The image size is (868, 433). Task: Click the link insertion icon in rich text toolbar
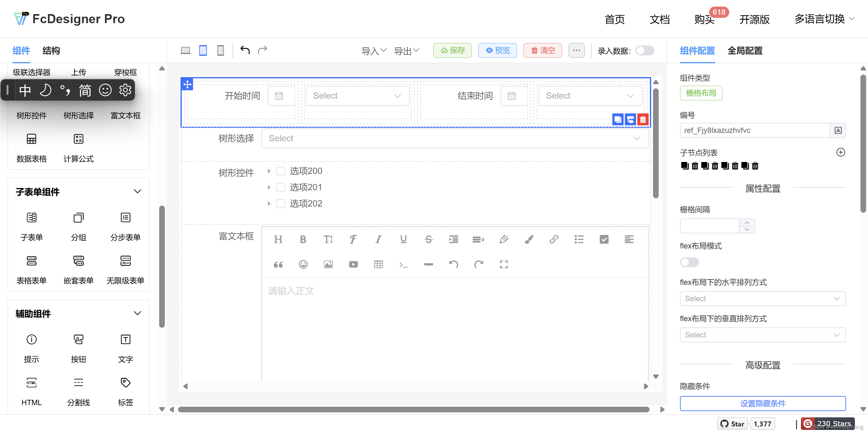pos(553,239)
